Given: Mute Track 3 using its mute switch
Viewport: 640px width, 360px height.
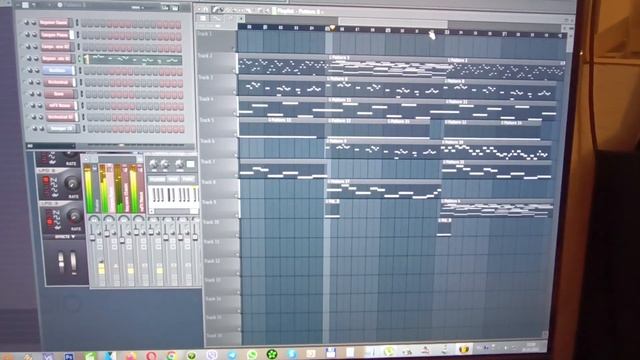Looking at the screenshot, I should (235, 92).
